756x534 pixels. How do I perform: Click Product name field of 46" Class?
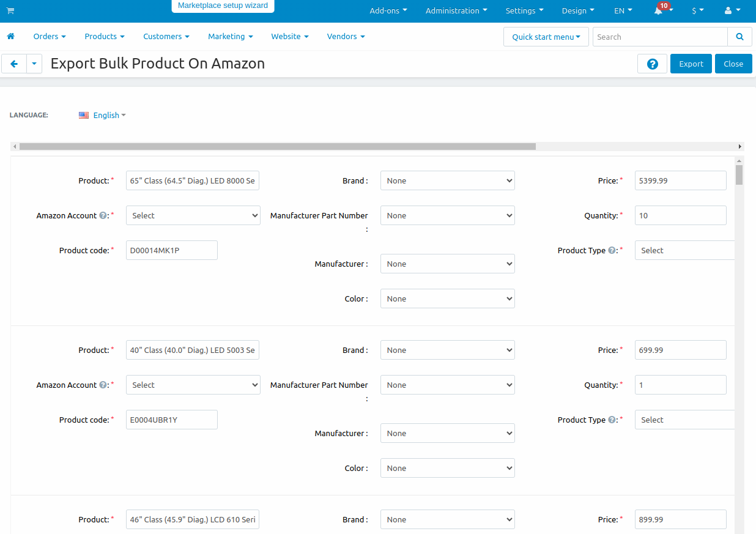[x=193, y=519]
